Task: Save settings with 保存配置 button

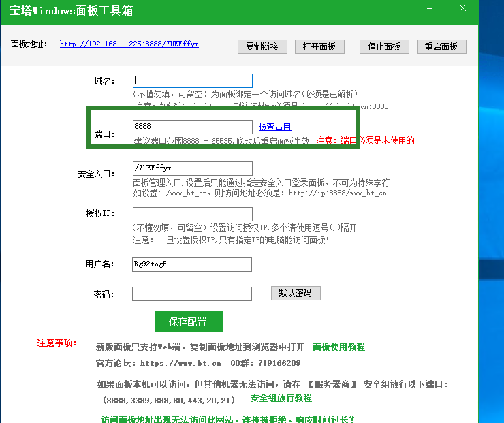Action: click(189, 322)
